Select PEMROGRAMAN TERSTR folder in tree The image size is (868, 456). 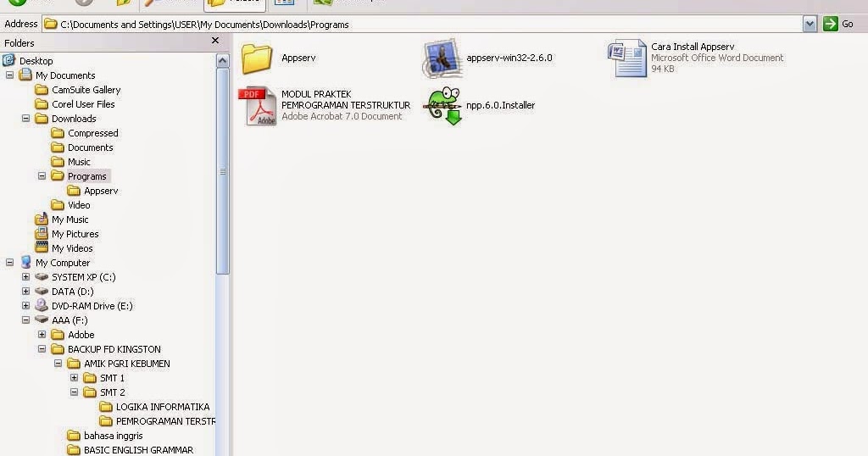[x=157, y=421]
